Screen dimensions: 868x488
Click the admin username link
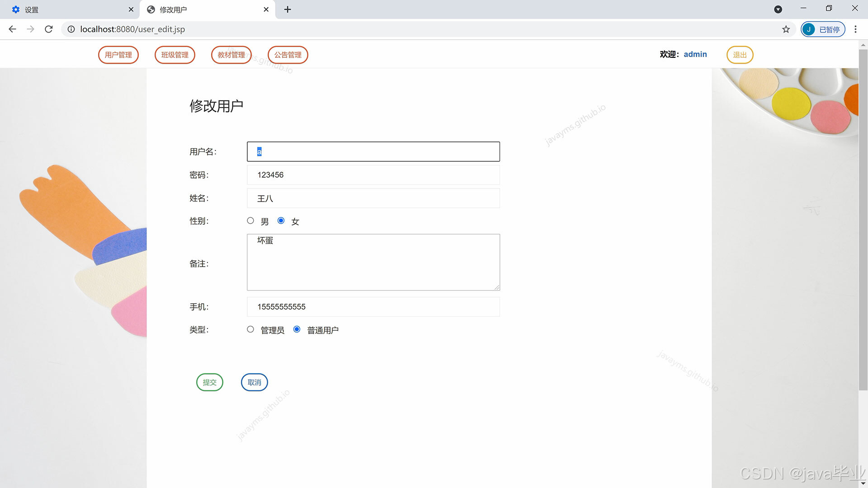point(695,54)
